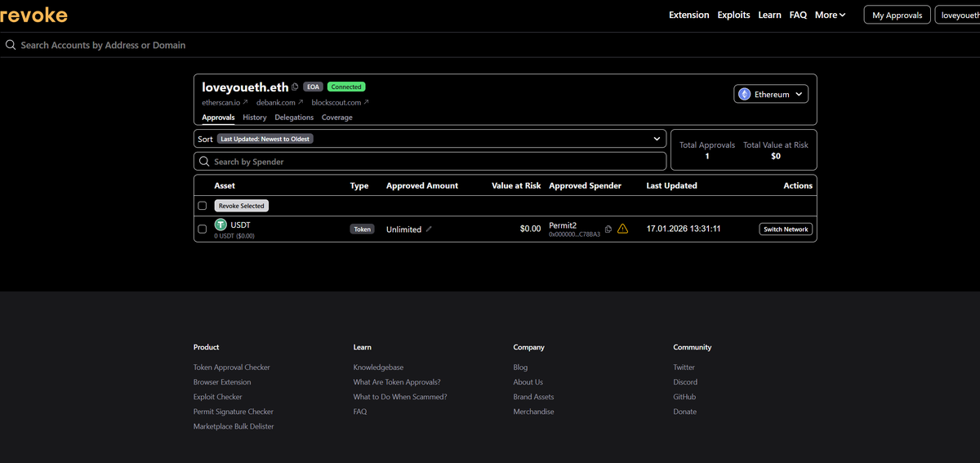The width and height of the screenshot is (980, 463).
Task: Open FAQ in top navigation
Action: (798, 15)
